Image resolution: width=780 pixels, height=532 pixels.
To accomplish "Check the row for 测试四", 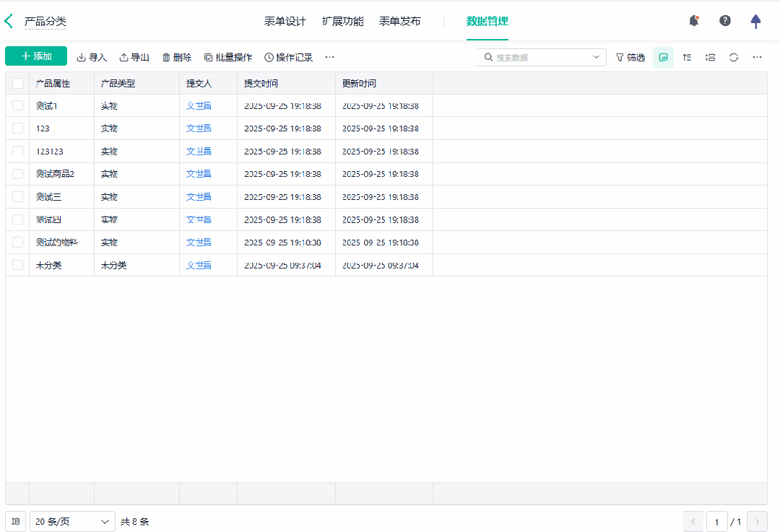I will point(17,219).
